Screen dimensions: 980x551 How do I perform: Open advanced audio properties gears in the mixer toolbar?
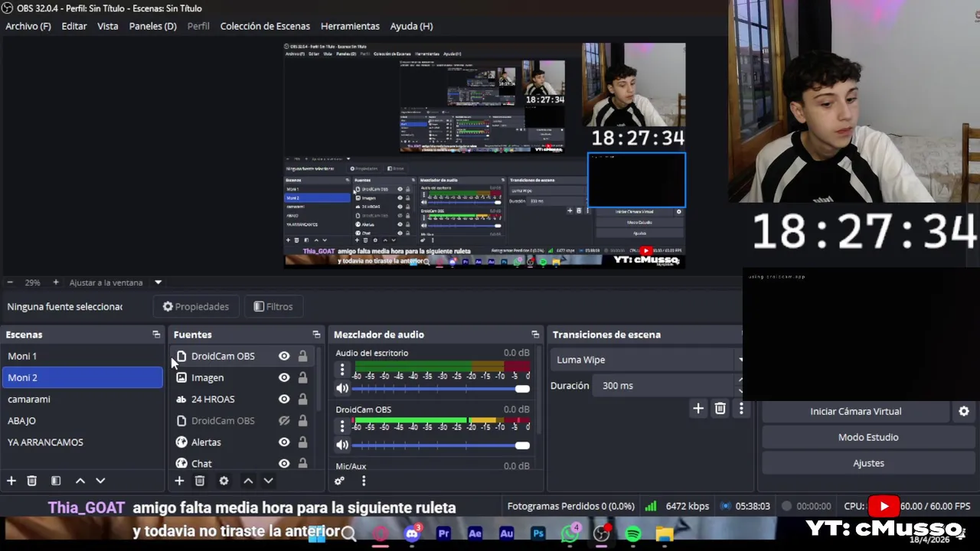pyautogui.click(x=339, y=481)
